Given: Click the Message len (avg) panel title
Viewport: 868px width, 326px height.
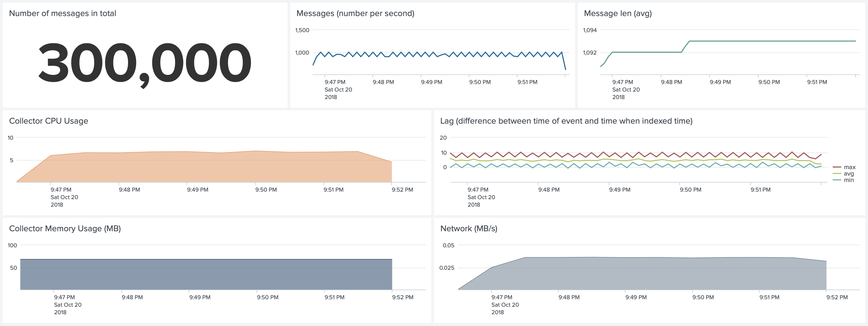Looking at the screenshot, I should tap(617, 13).
